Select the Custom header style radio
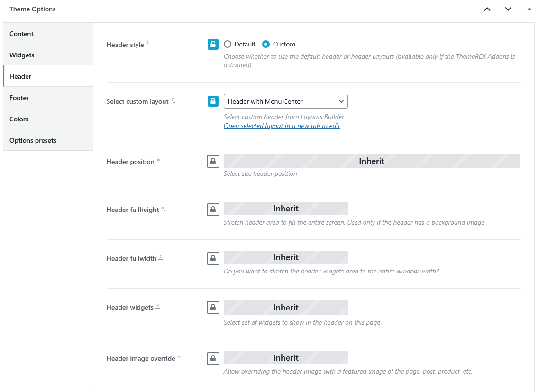This screenshot has width=538, height=392. (x=266, y=44)
